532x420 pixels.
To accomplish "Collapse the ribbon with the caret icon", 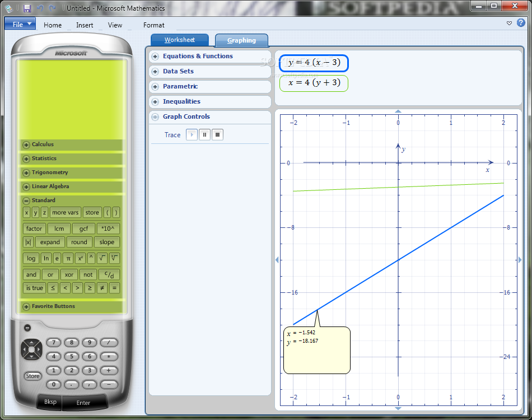I will (x=509, y=23).
